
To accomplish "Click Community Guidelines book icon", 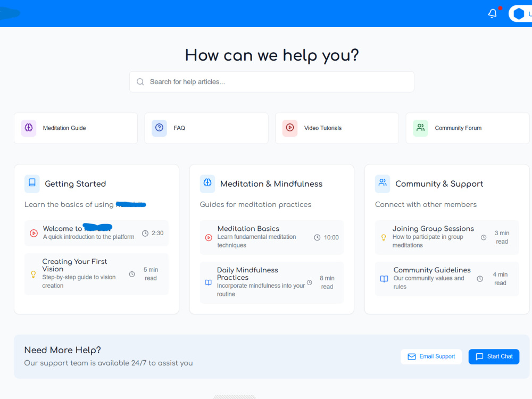I will [x=384, y=279].
